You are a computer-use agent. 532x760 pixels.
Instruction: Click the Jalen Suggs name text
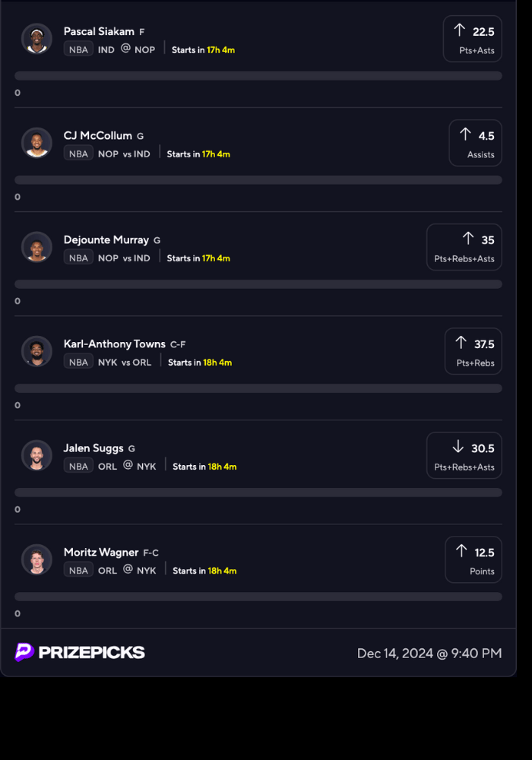(93, 448)
